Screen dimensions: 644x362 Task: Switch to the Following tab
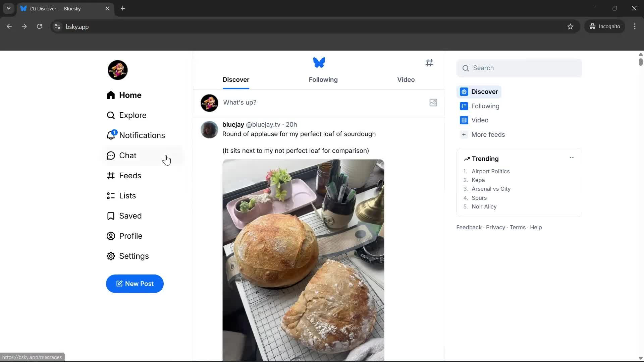323,80
